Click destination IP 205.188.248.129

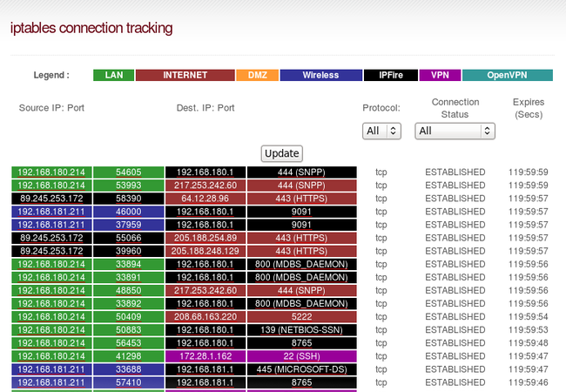[x=206, y=251]
